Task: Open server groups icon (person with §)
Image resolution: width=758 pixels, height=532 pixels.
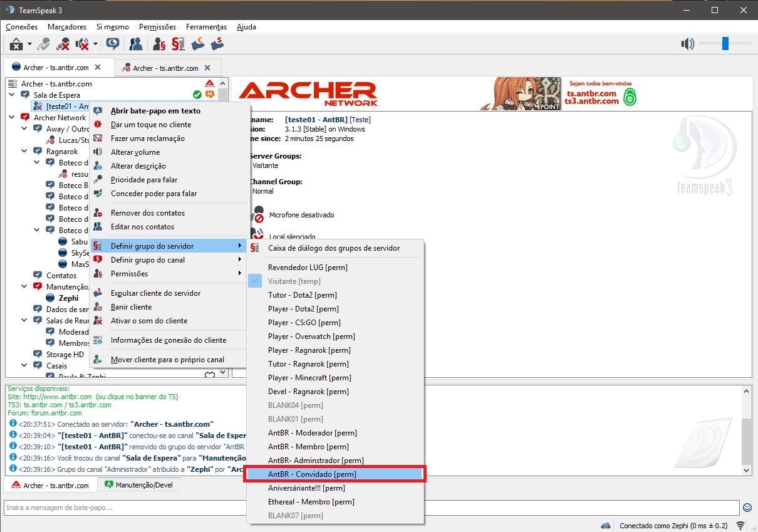Action: coord(159,44)
